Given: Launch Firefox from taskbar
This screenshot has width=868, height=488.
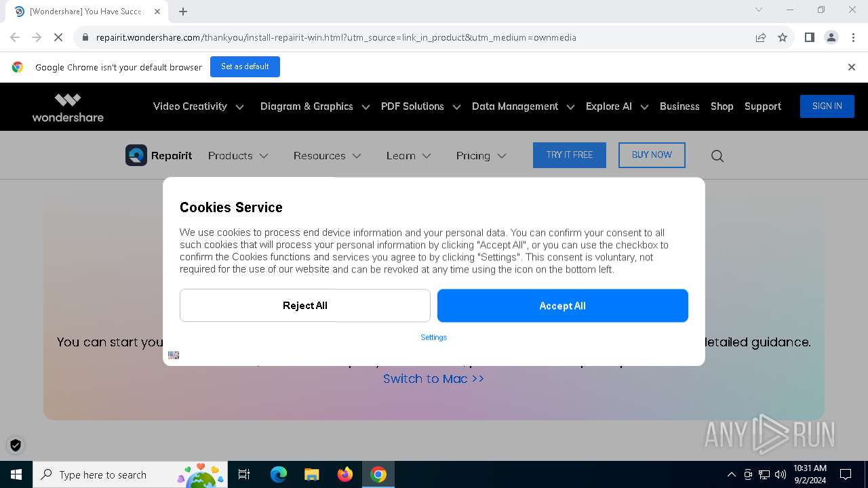Looking at the screenshot, I should pos(345,474).
